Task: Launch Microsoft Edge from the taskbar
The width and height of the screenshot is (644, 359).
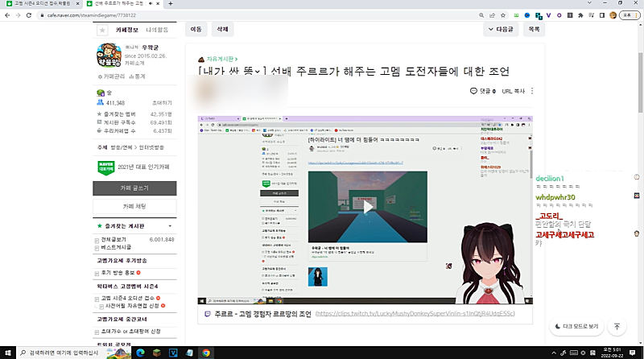Action: 140,353
